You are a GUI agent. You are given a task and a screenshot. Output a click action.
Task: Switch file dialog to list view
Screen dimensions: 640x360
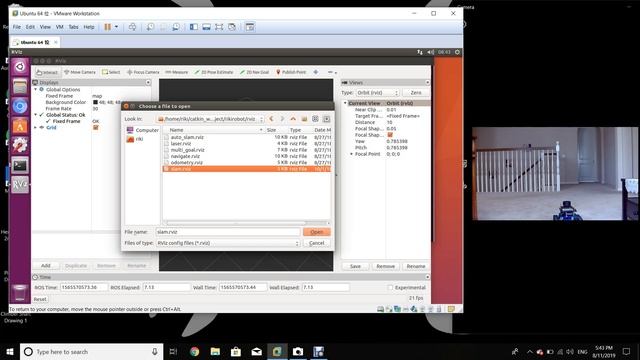tap(315, 119)
